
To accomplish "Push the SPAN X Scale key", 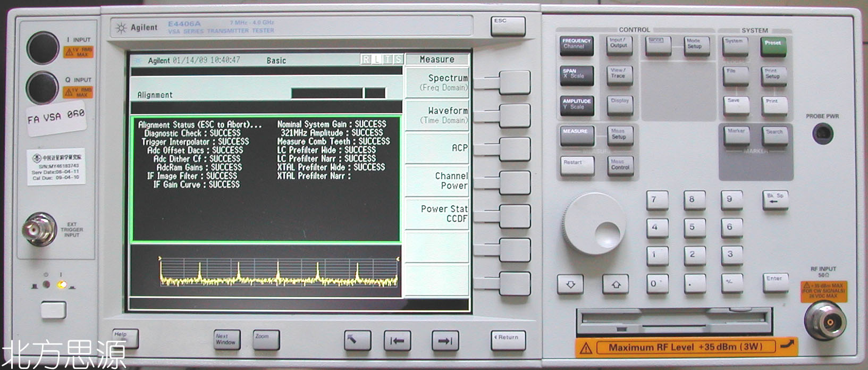I will [x=576, y=76].
